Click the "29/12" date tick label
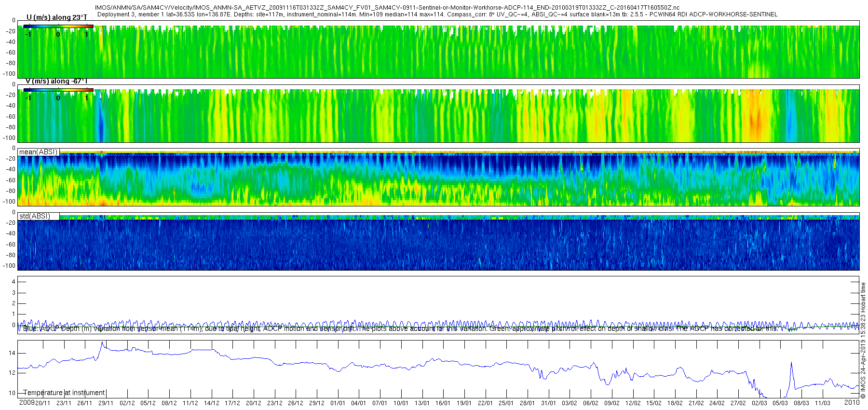The height and width of the screenshot is (410, 868). point(317,403)
